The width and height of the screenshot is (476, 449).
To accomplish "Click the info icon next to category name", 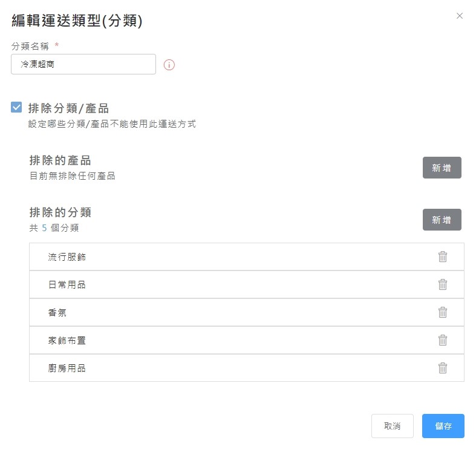I will pyautogui.click(x=169, y=65).
